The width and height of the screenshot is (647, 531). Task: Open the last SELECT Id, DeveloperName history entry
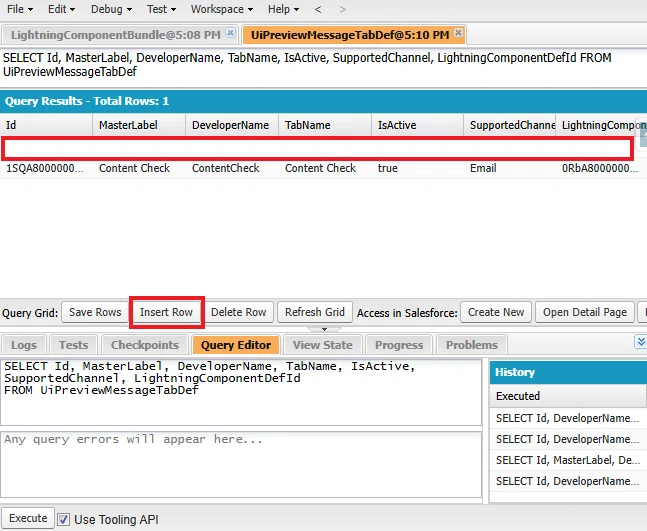568,481
